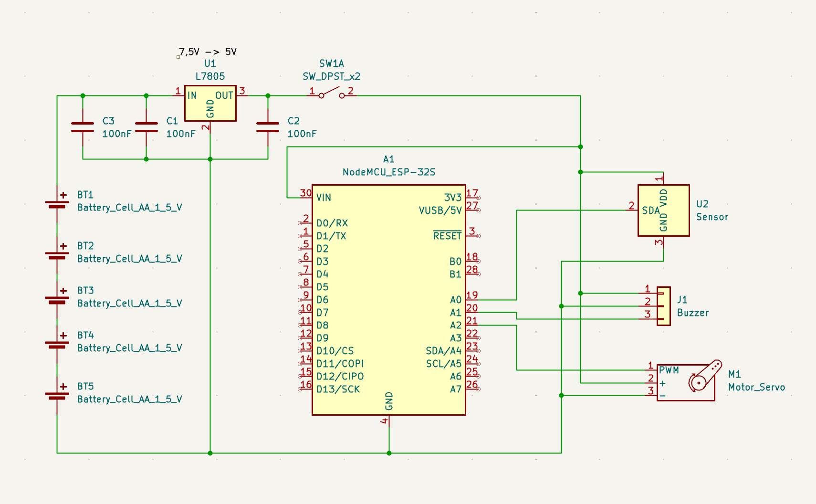Click the 'Sensor' value label of U2

click(x=712, y=217)
